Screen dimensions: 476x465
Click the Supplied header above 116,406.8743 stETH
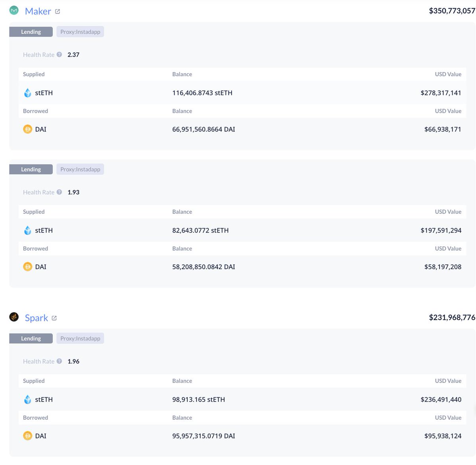point(34,74)
